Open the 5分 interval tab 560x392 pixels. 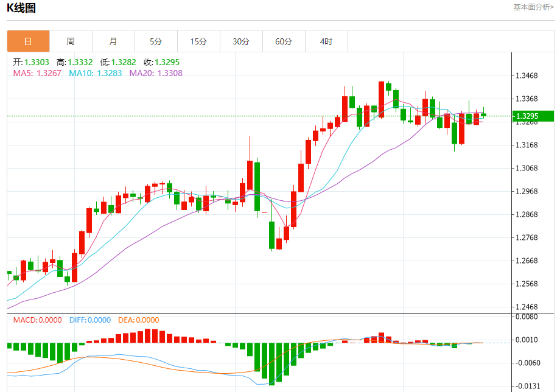pyautogui.click(x=156, y=41)
